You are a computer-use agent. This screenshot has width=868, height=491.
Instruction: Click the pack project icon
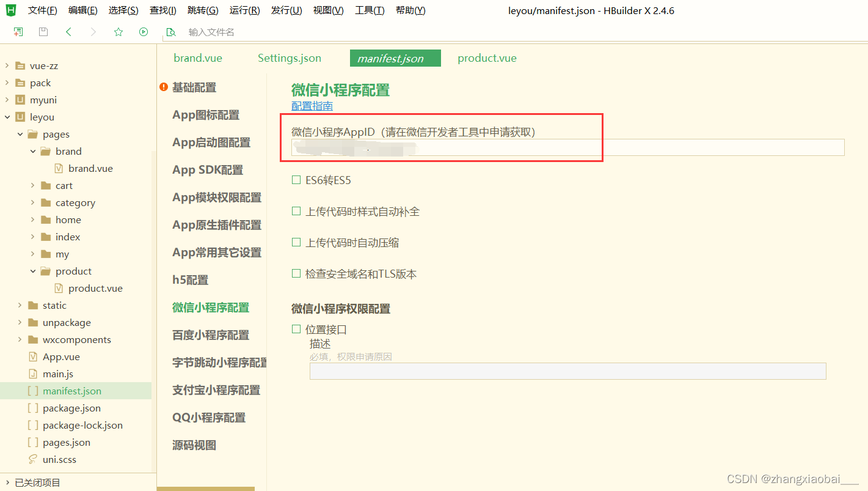coord(20,83)
